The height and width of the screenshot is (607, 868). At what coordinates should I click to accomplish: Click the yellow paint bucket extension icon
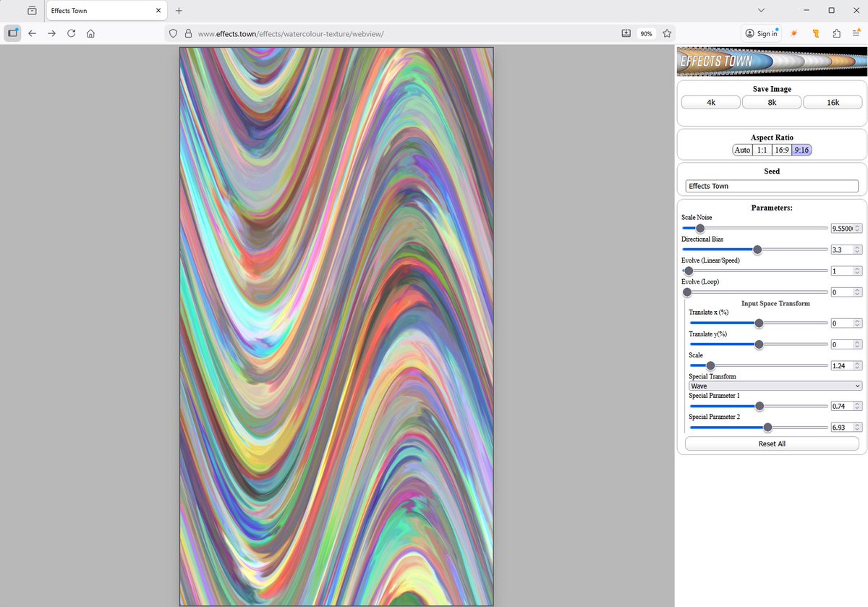pyautogui.click(x=816, y=33)
